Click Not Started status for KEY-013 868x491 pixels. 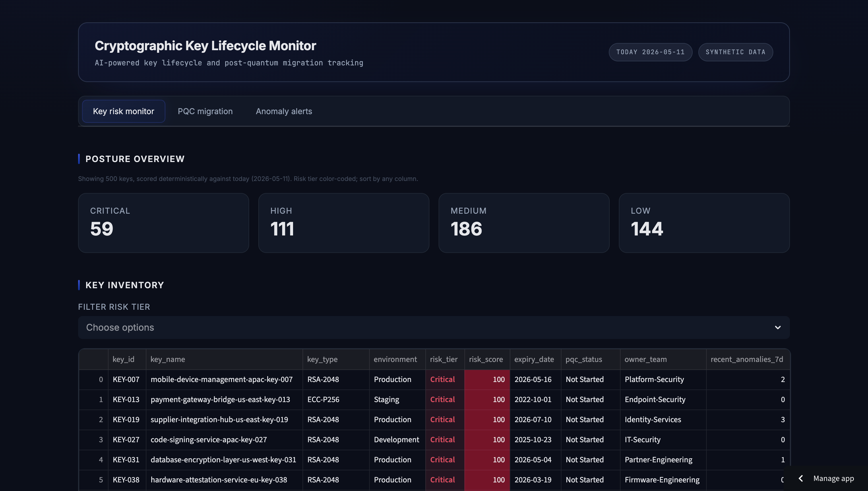click(x=591, y=400)
